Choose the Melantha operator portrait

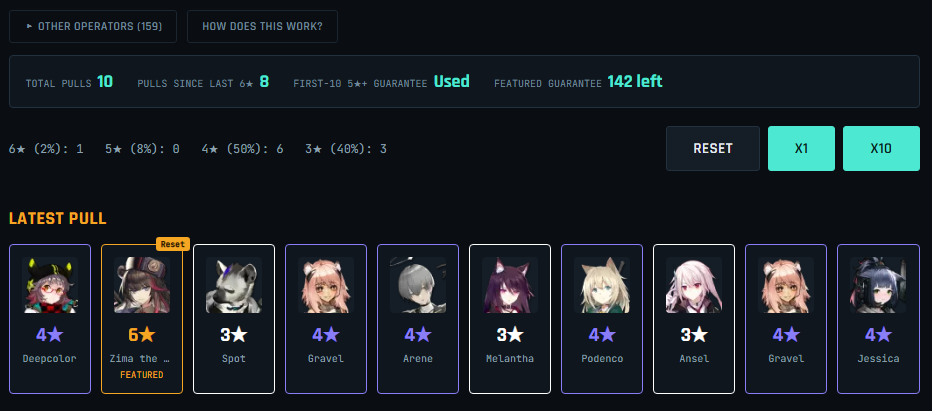point(510,285)
